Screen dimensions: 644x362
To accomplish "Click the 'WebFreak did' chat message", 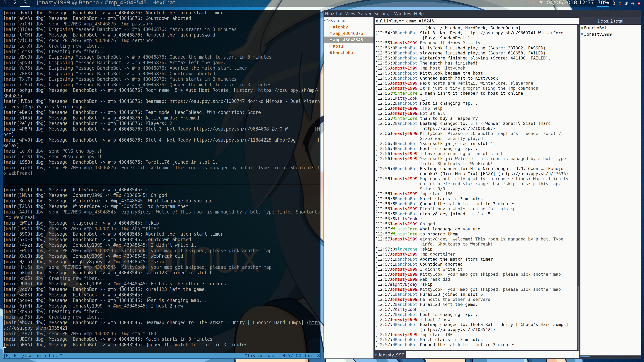I will pyautogui.click(x=435, y=279).
